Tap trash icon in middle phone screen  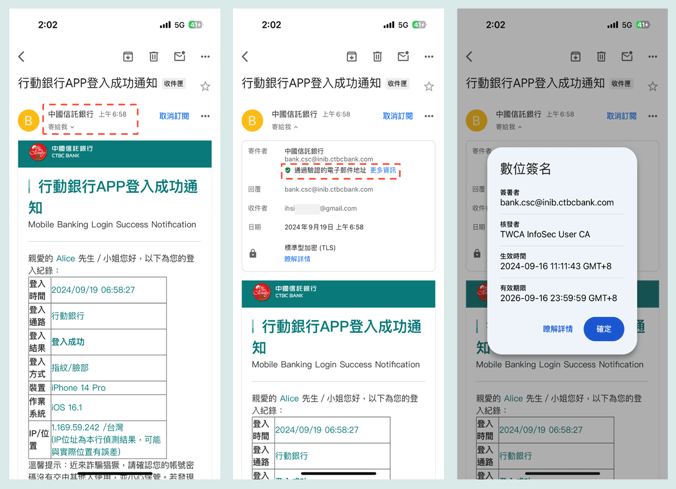click(378, 56)
